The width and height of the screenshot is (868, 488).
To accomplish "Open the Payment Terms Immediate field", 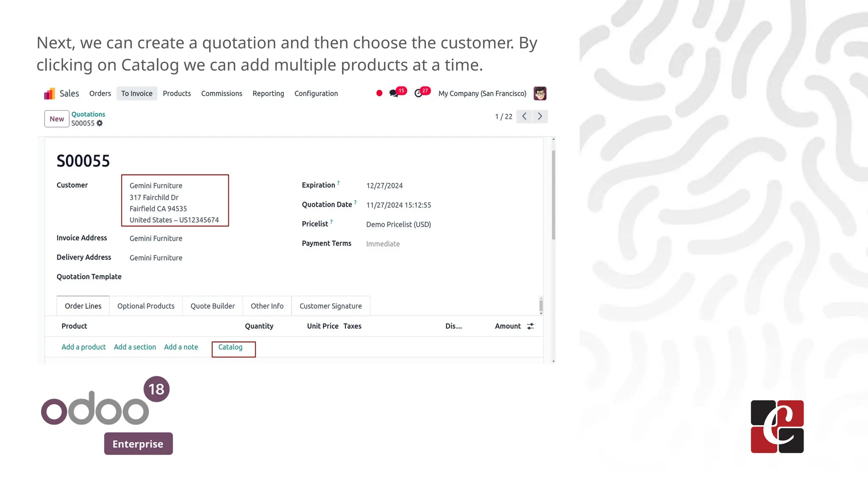I will click(383, 244).
